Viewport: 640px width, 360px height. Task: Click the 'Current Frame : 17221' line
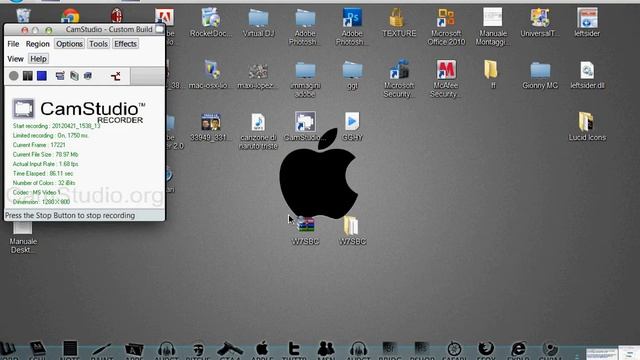(x=39, y=145)
